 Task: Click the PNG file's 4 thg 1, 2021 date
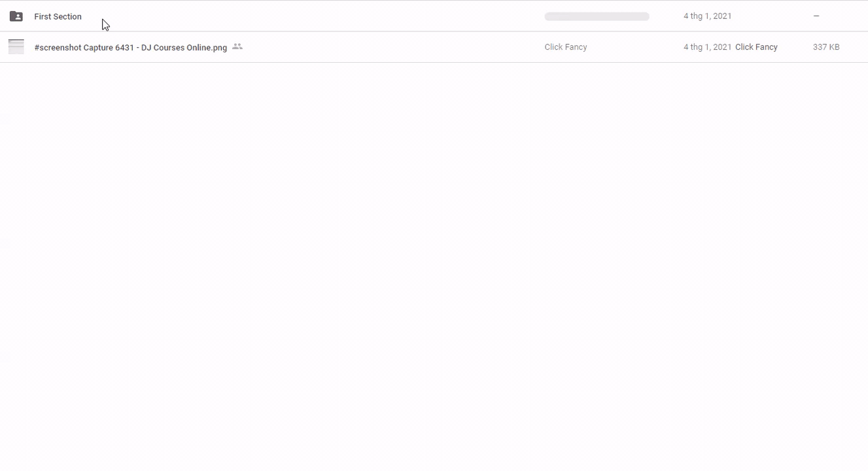click(707, 47)
